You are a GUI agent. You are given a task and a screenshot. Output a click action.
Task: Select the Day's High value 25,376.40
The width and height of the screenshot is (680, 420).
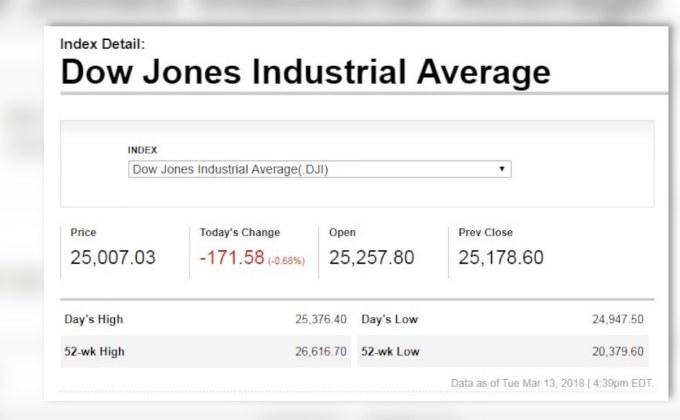[x=320, y=319]
